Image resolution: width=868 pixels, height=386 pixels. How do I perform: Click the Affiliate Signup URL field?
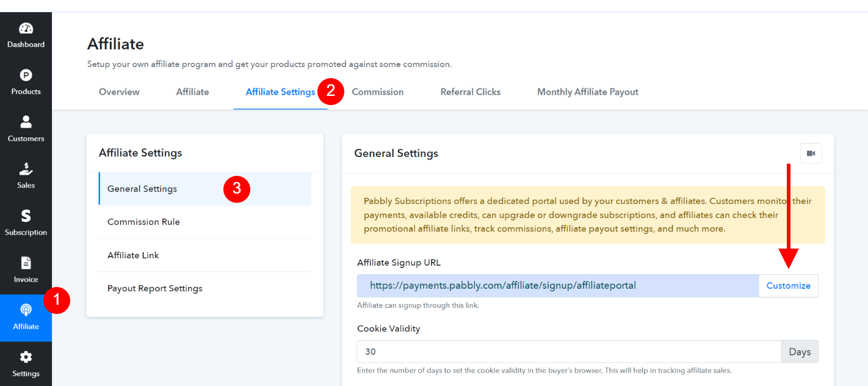coord(558,286)
